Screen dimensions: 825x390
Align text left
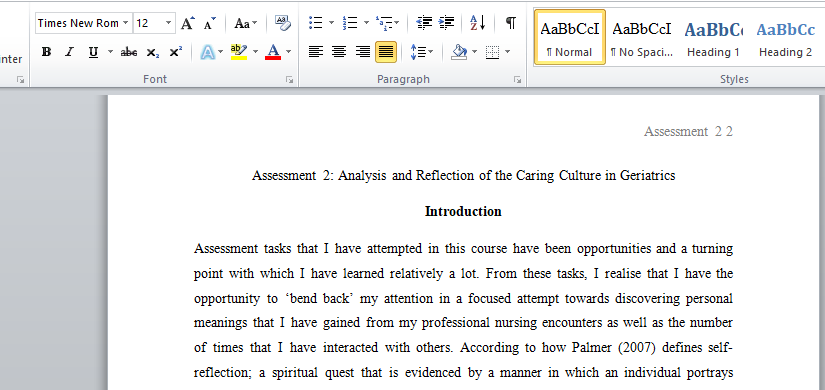click(x=316, y=52)
